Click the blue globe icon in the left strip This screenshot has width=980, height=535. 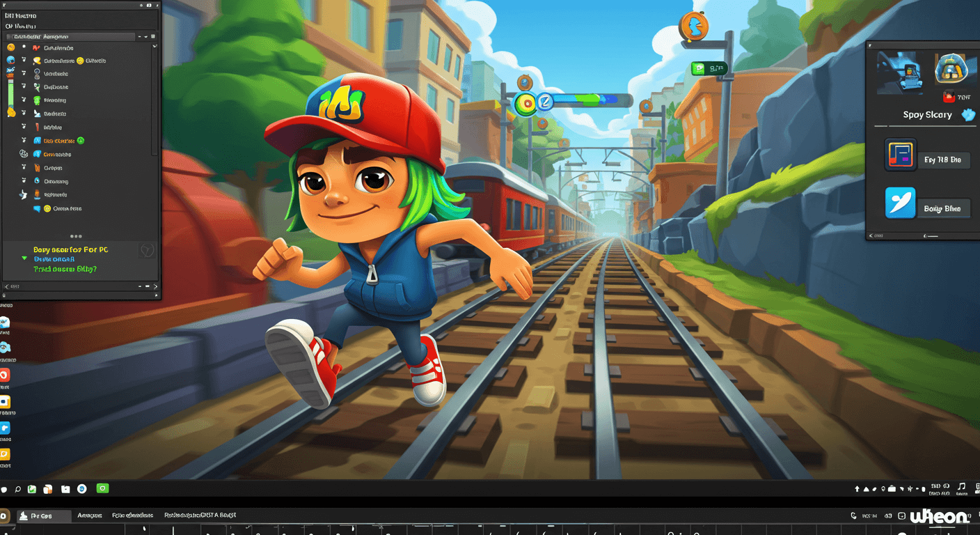click(x=10, y=60)
